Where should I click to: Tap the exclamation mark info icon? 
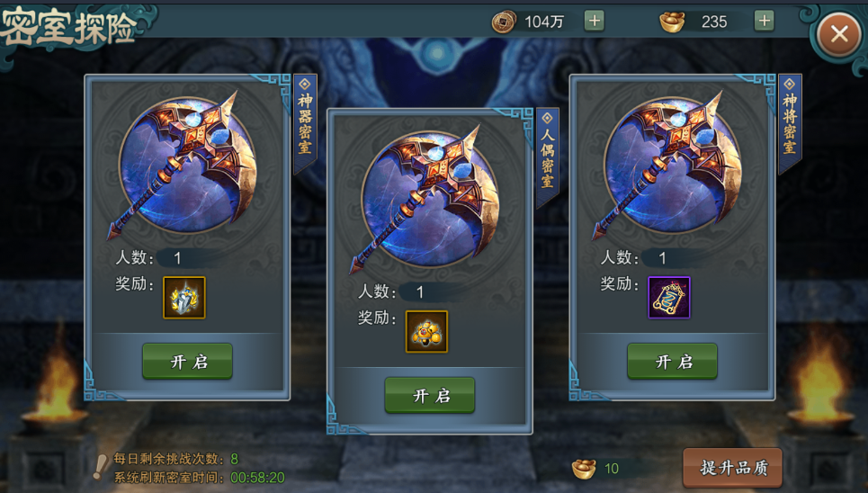click(100, 467)
